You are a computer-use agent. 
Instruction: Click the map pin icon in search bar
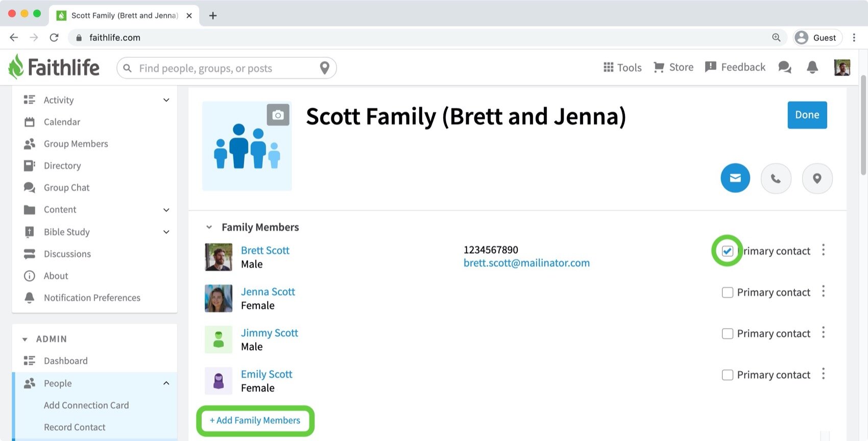324,68
